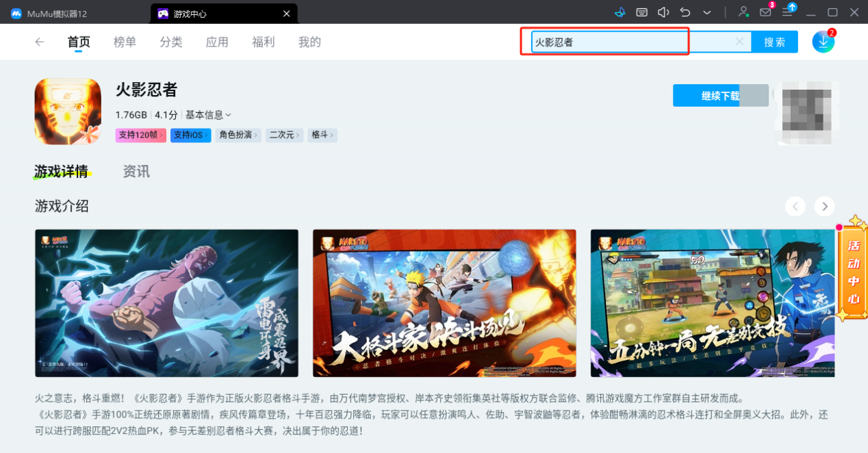
Task: Expand the 基本信息 dropdown
Action: pyautogui.click(x=207, y=114)
